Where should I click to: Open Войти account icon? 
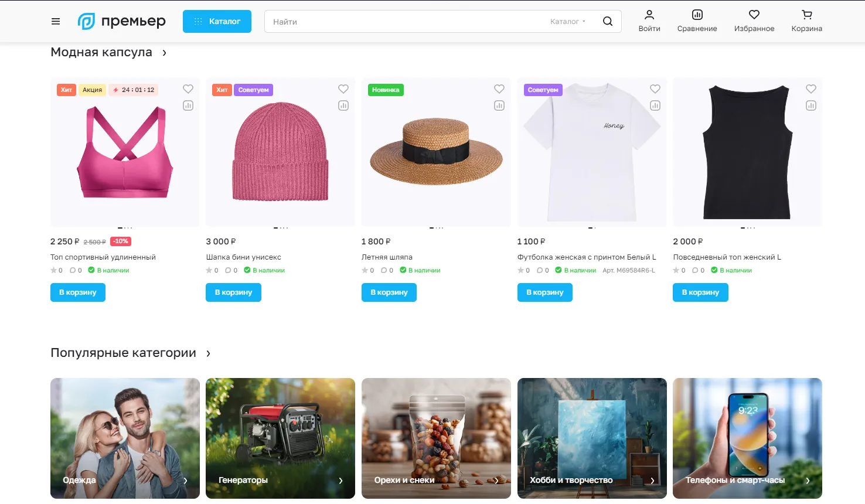click(649, 21)
